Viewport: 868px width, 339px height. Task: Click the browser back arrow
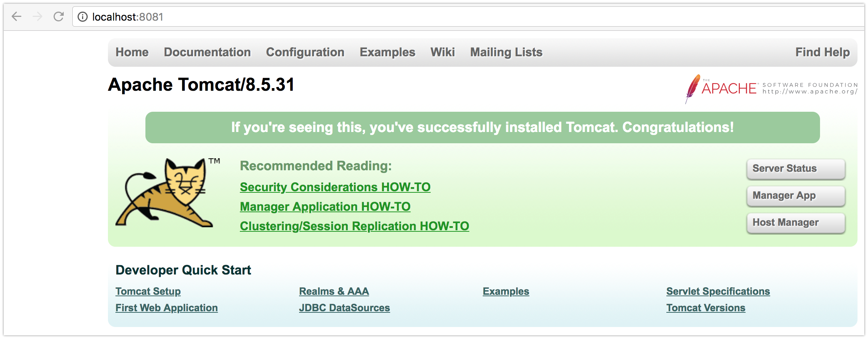[16, 16]
